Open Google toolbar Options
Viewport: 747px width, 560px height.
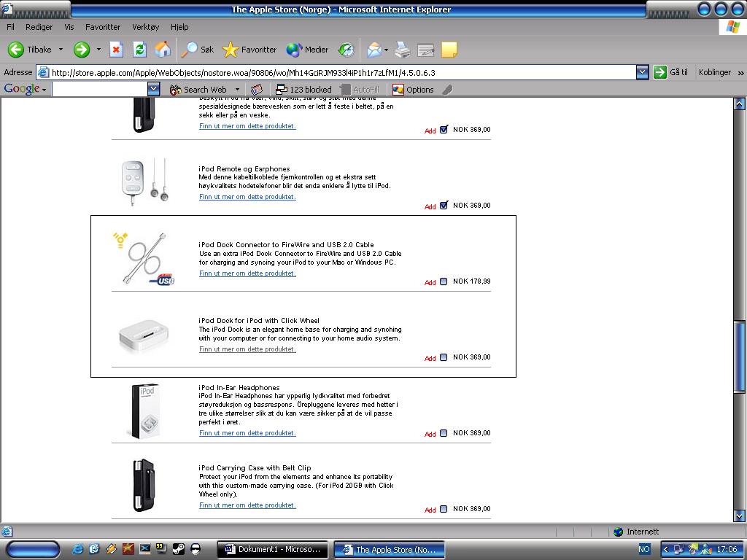click(413, 90)
